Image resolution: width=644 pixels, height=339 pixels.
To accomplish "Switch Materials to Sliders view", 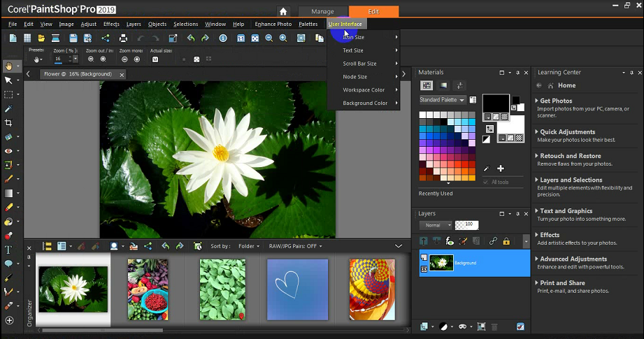I will [x=459, y=85].
